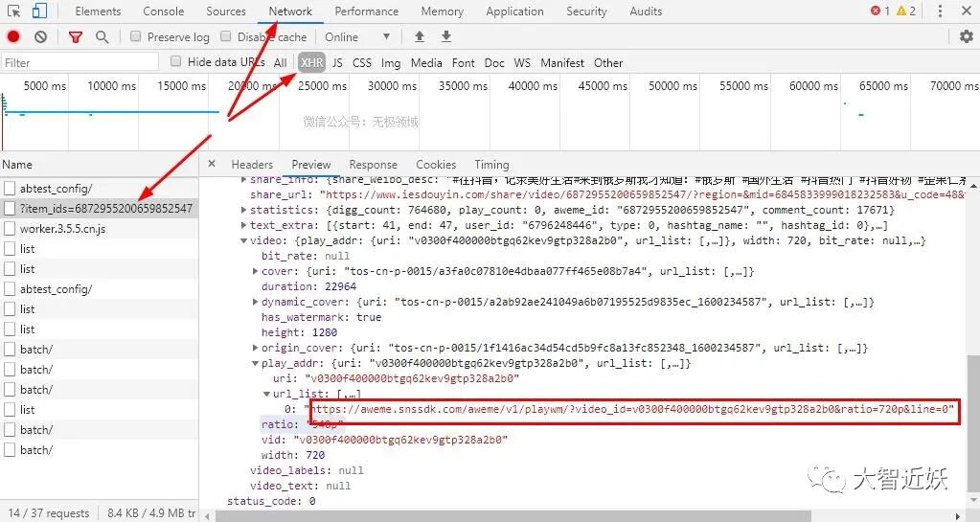Filter requests by XHR type
Viewport: 980px width, 522px height.
pos(311,62)
